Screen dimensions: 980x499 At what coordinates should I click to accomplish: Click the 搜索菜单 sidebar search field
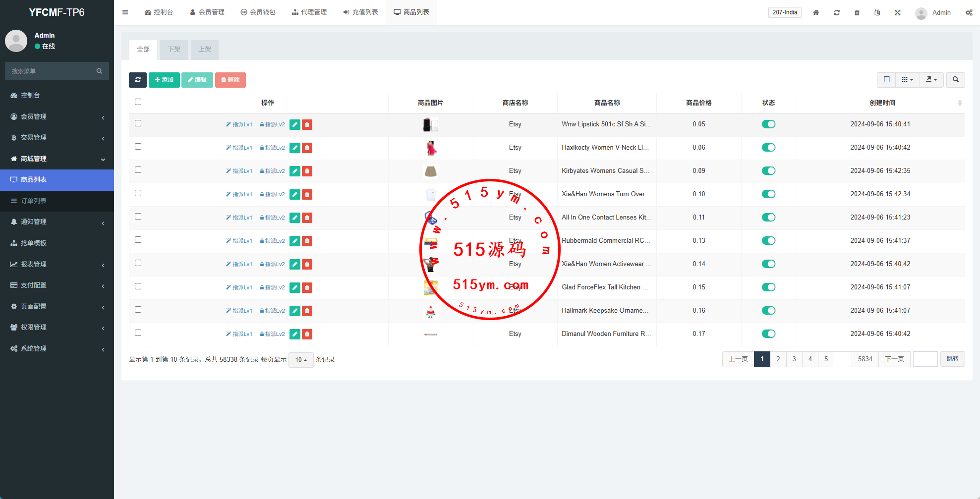coord(52,71)
